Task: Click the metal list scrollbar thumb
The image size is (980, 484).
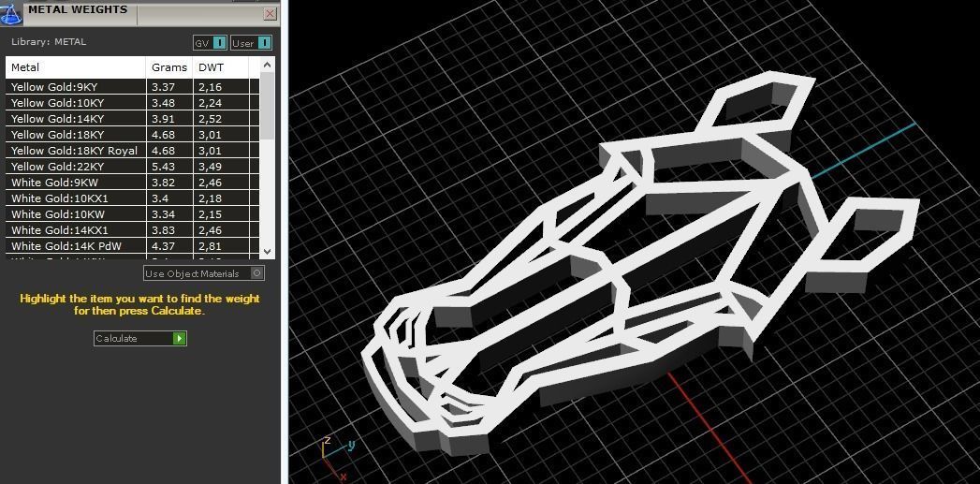Action: [x=267, y=105]
